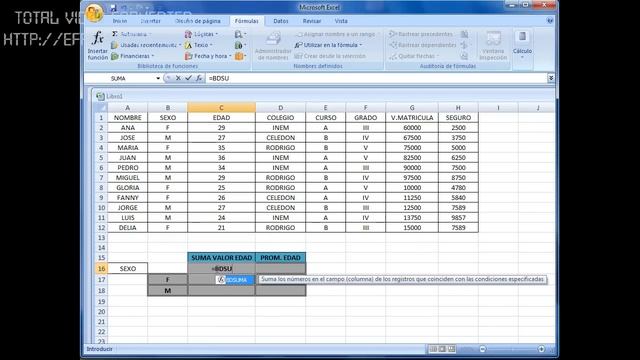This screenshot has width=640, height=360.
Task: Click the 82500 matricula cell
Action: point(412,158)
